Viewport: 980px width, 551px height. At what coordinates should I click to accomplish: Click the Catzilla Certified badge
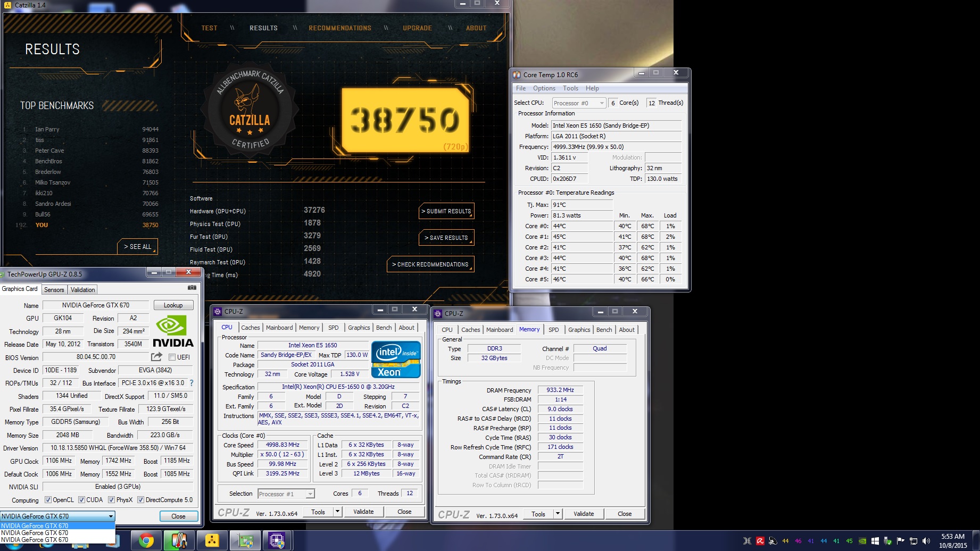pyautogui.click(x=250, y=110)
